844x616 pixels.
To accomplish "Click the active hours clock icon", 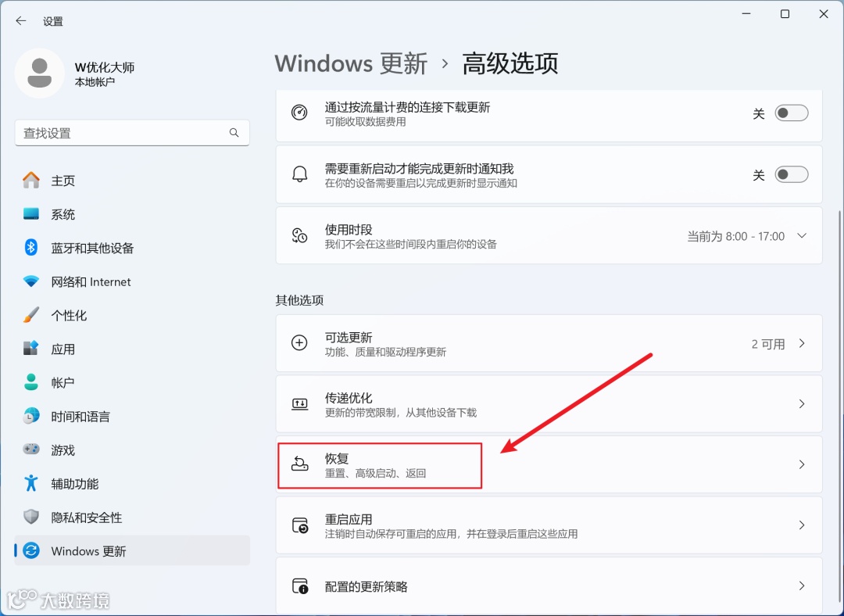I will pos(299,235).
